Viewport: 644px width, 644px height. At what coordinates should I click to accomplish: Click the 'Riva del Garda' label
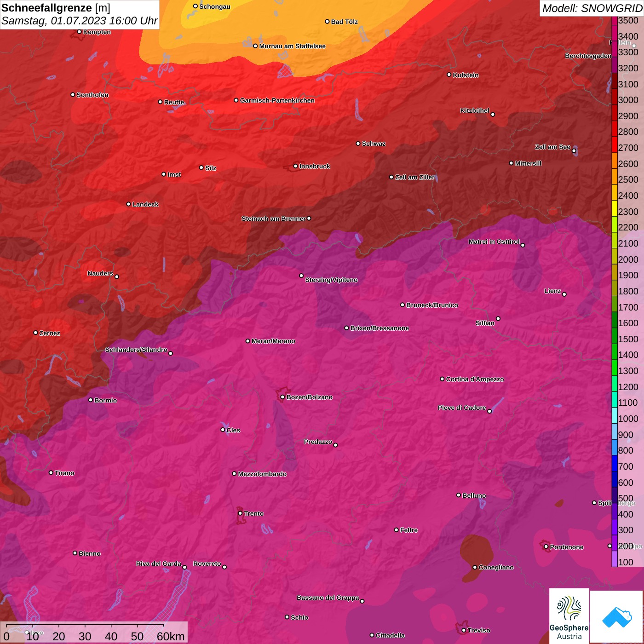point(159,563)
